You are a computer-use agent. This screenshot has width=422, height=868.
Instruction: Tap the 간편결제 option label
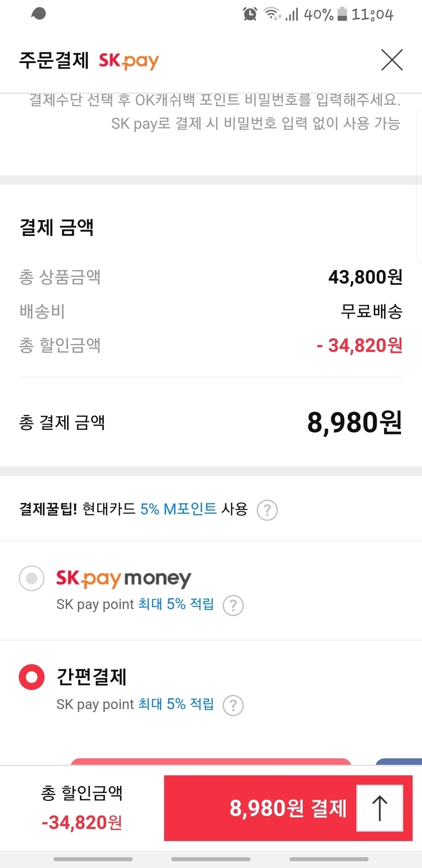point(92,677)
